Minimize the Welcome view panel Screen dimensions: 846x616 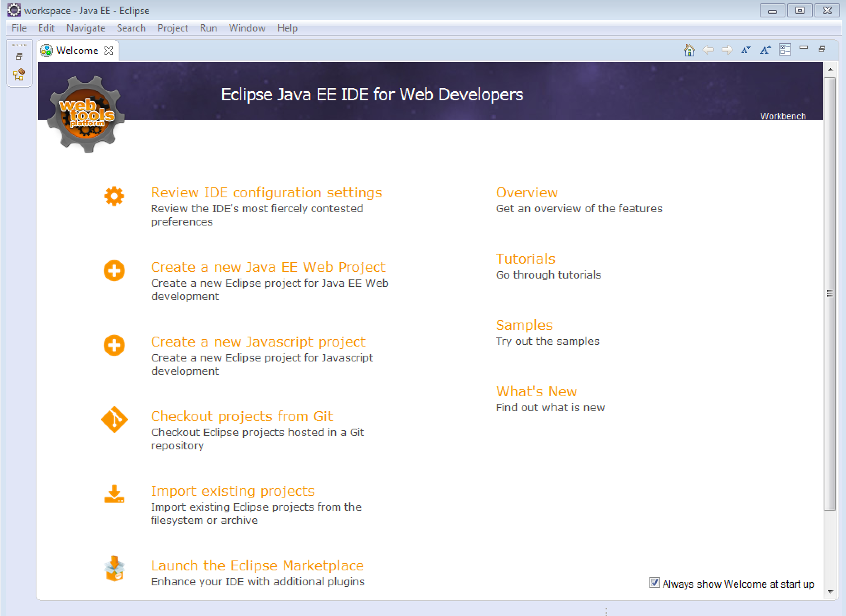point(804,48)
